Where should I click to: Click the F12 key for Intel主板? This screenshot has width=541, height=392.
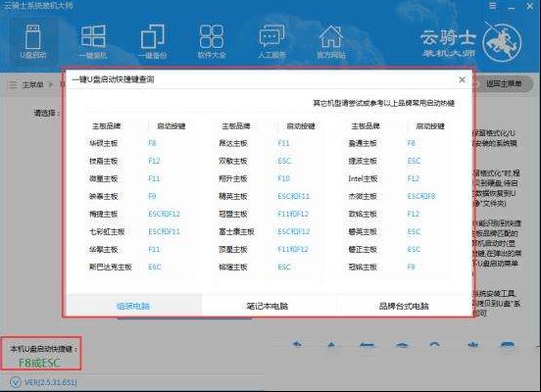pos(414,178)
